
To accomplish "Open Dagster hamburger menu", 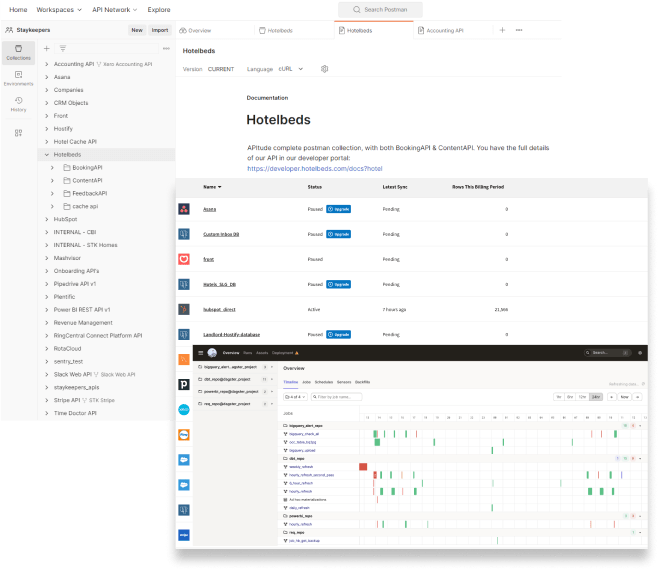I will pos(201,353).
